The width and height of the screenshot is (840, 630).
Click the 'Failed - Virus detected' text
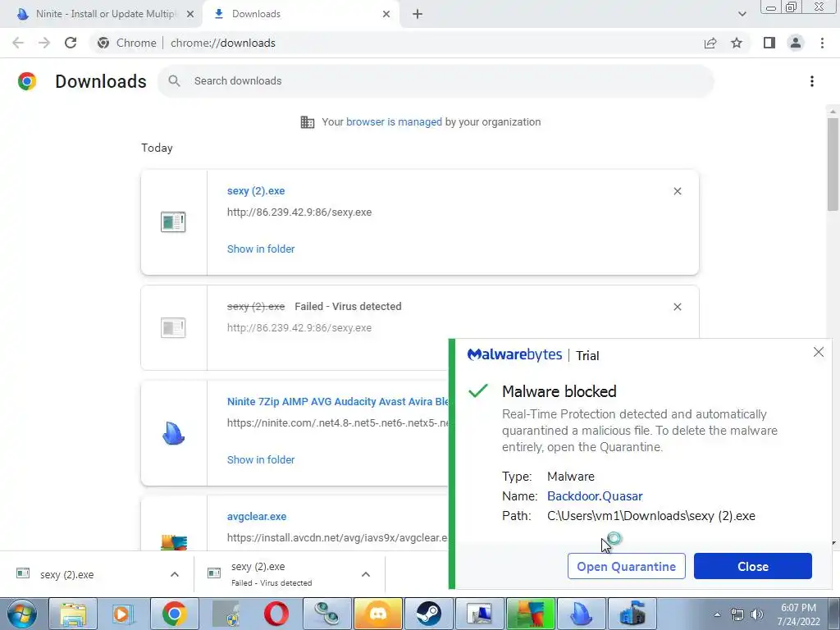point(348,307)
